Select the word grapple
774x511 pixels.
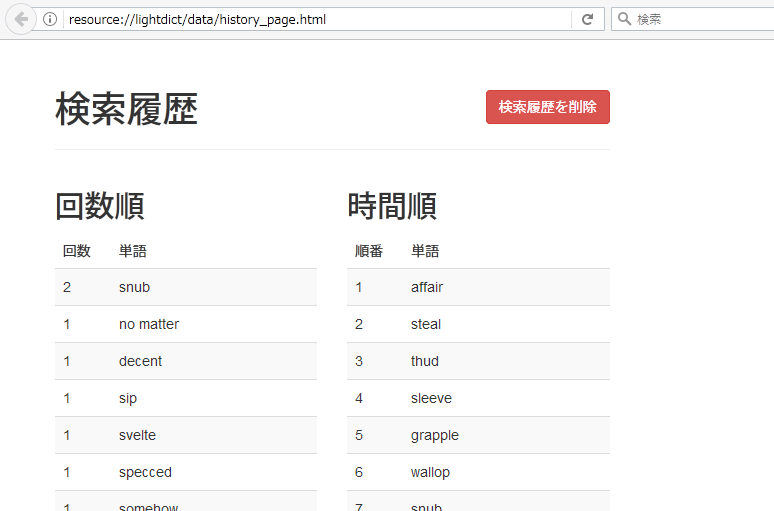coord(434,435)
